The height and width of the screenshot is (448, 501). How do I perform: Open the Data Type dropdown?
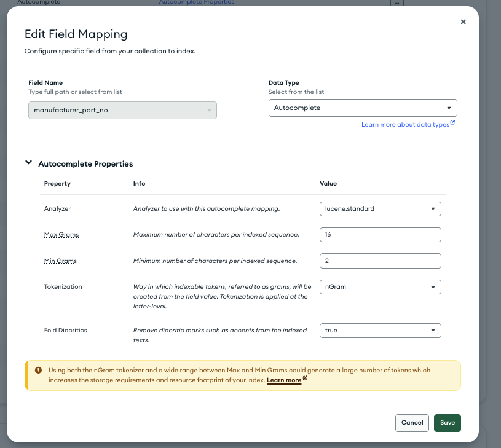(363, 108)
